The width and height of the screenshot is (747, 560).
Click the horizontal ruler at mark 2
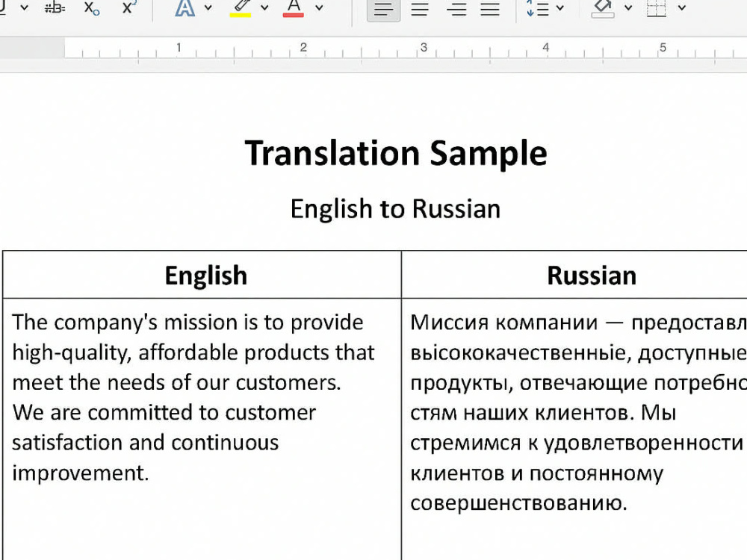(303, 48)
